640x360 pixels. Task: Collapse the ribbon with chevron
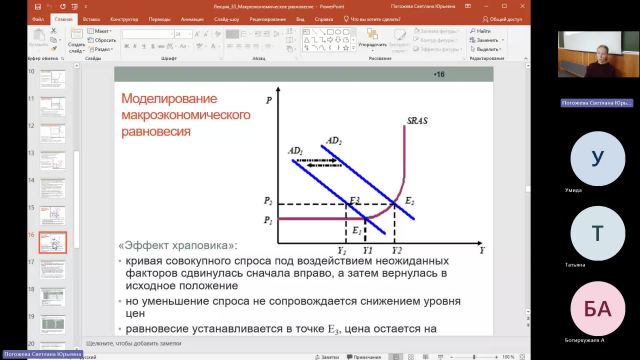tap(526, 59)
